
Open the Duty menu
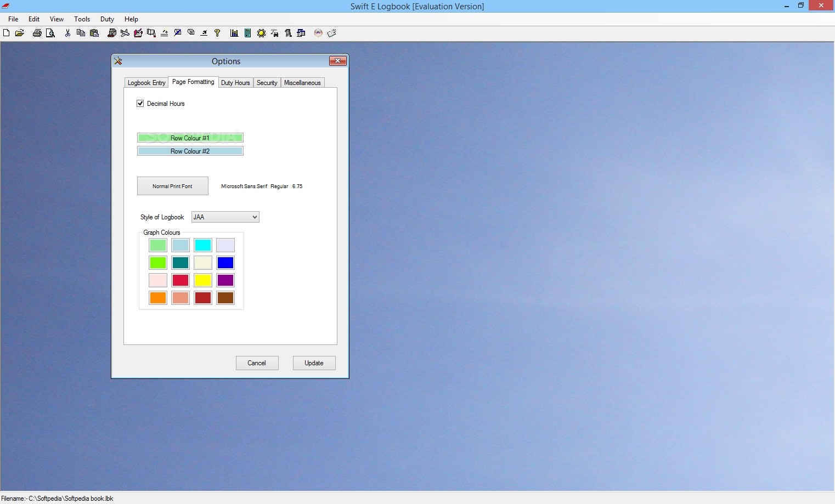108,19
